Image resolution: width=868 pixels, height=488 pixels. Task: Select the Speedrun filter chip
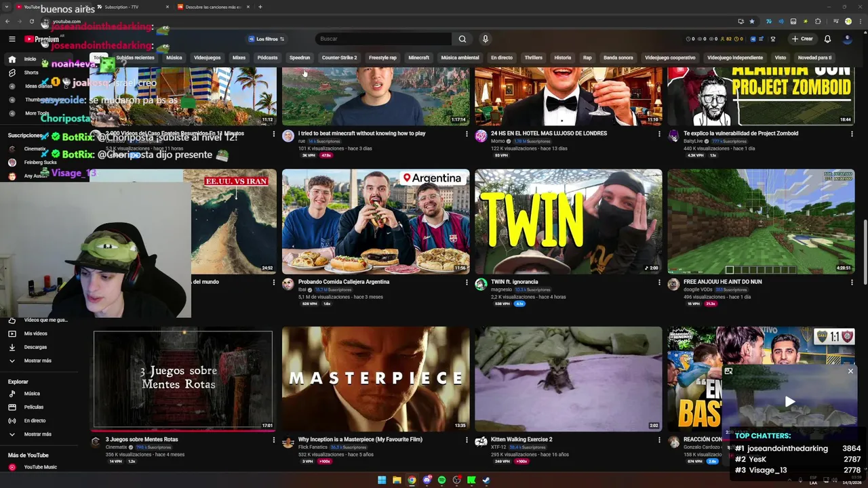coord(300,58)
